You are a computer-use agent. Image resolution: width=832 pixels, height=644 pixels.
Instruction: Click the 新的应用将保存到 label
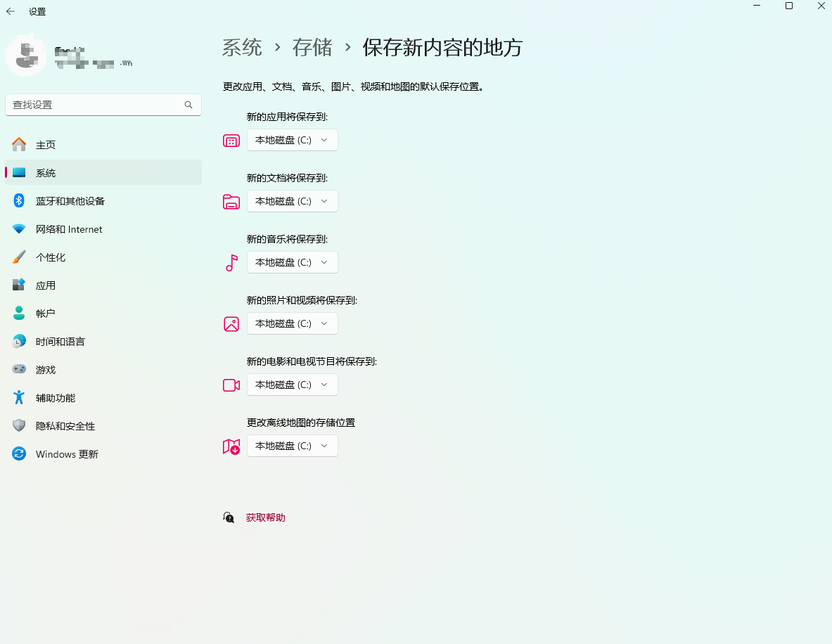click(287, 117)
